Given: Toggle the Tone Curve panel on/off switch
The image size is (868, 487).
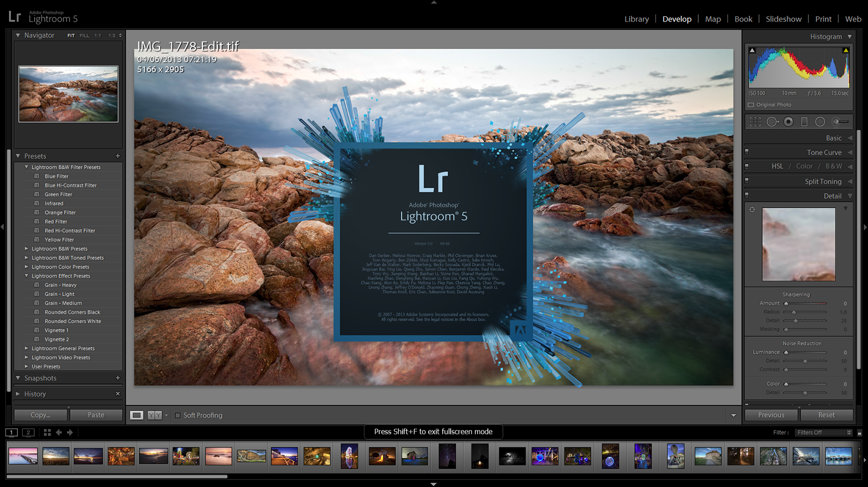Looking at the screenshot, I should point(747,152).
